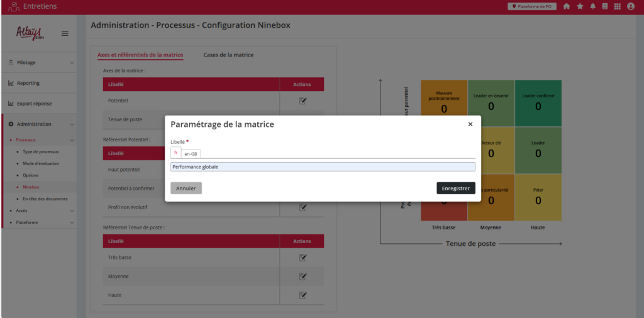Click edit icon for Potentiel row
Image resolution: width=644 pixels, height=318 pixels.
[303, 101]
